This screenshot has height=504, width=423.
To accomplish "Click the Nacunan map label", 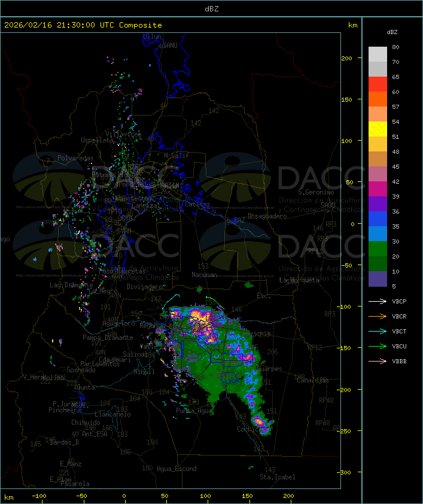I will coord(204,275).
